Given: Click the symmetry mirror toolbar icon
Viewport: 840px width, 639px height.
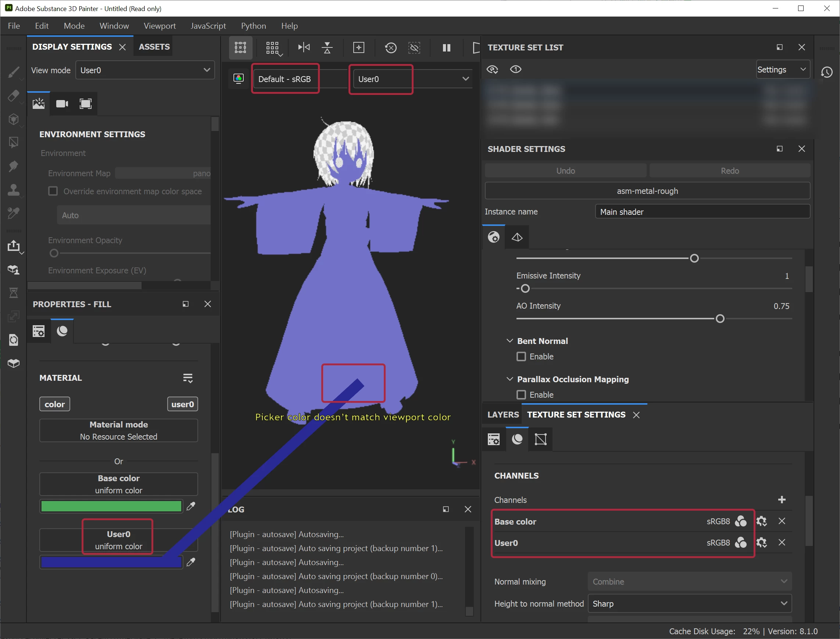Looking at the screenshot, I should coord(304,47).
